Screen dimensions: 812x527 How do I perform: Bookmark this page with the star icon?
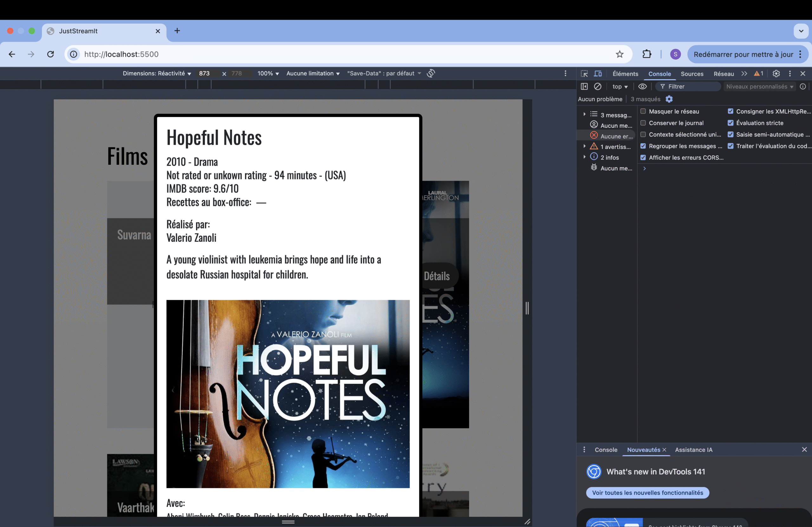coord(619,54)
